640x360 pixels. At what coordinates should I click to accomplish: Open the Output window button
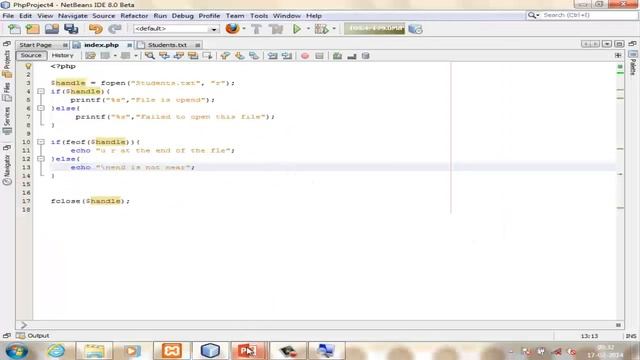coord(33,336)
